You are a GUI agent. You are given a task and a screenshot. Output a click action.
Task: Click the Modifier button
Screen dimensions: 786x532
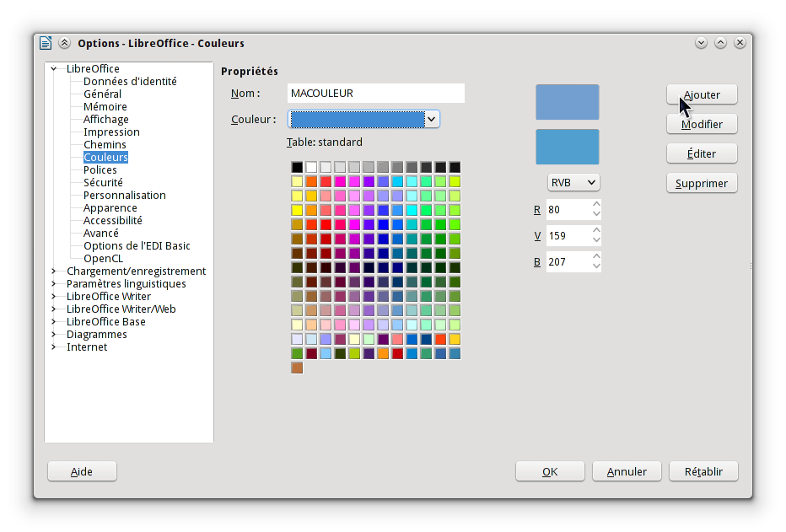pos(702,124)
